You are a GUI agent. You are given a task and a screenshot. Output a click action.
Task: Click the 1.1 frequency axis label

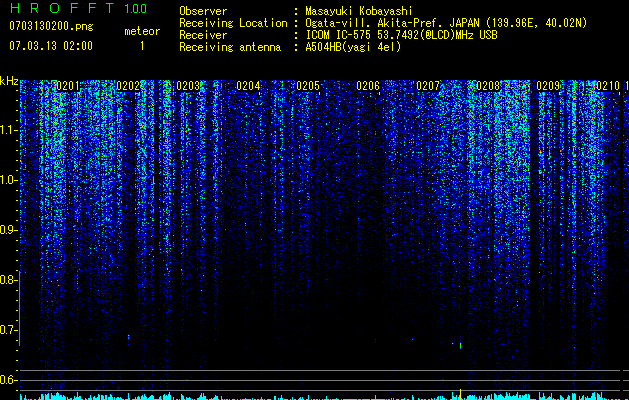click(8, 130)
